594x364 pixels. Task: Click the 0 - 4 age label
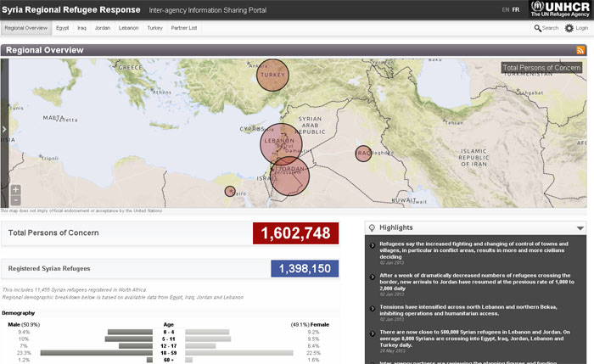[x=169, y=333]
